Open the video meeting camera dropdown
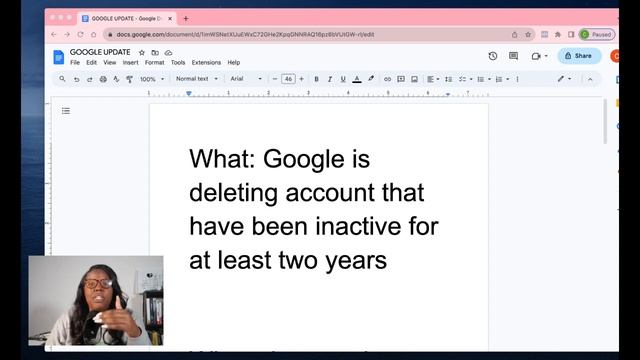This screenshot has height=360, width=640. point(539,56)
